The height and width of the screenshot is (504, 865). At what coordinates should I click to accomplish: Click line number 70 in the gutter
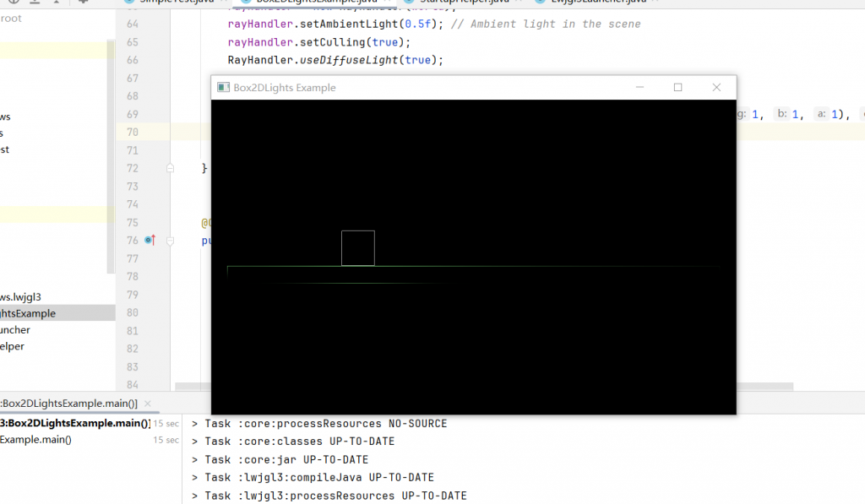tap(132, 133)
